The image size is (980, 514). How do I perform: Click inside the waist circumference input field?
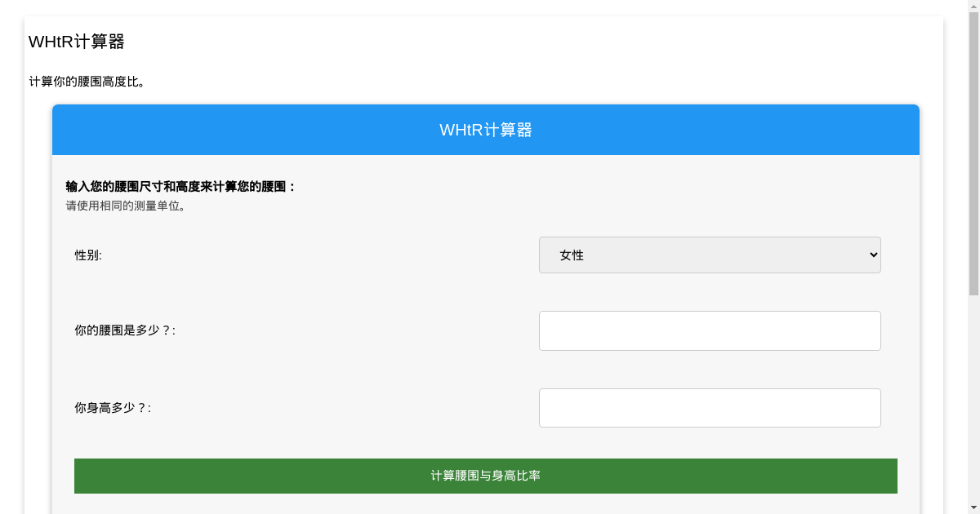[x=710, y=330]
